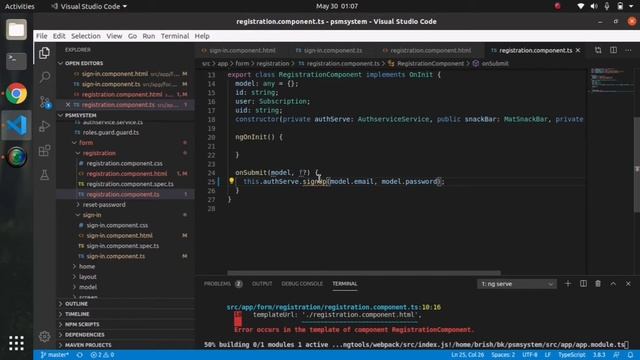Screen dimensions: 640x360
Task: Open Manage gear in activity bar
Action: (x=44, y=336)
